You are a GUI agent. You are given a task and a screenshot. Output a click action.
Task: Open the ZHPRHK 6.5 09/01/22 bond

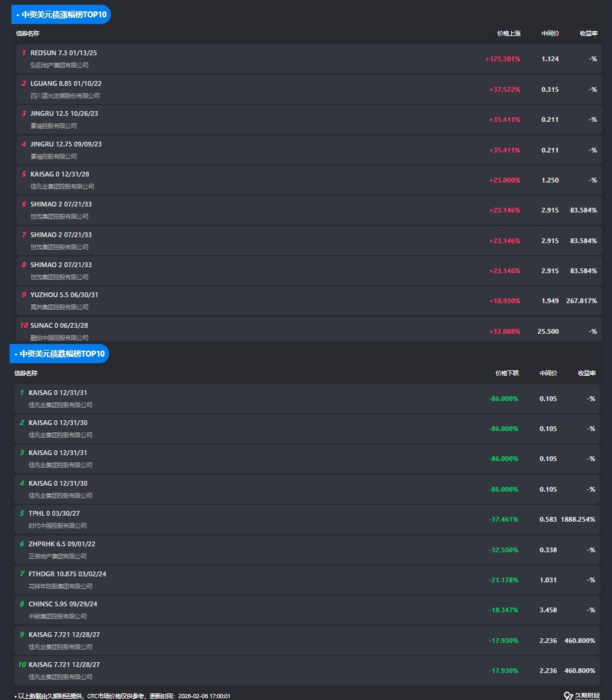[62, 544]
